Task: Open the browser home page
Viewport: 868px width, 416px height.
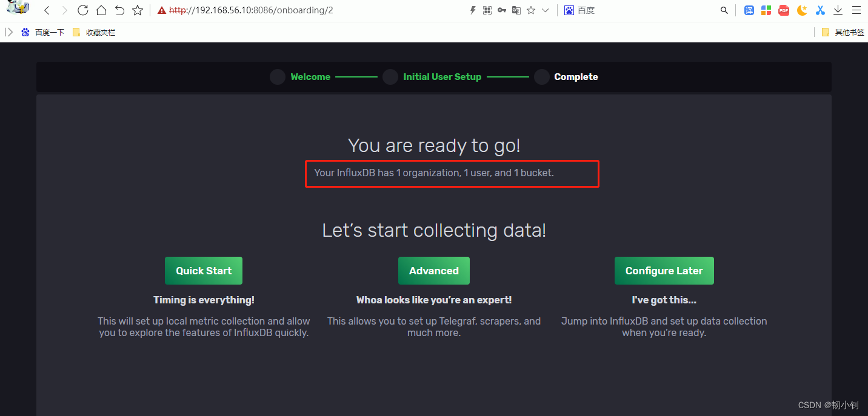Action: pyautogui.click(x=101, y=10)
